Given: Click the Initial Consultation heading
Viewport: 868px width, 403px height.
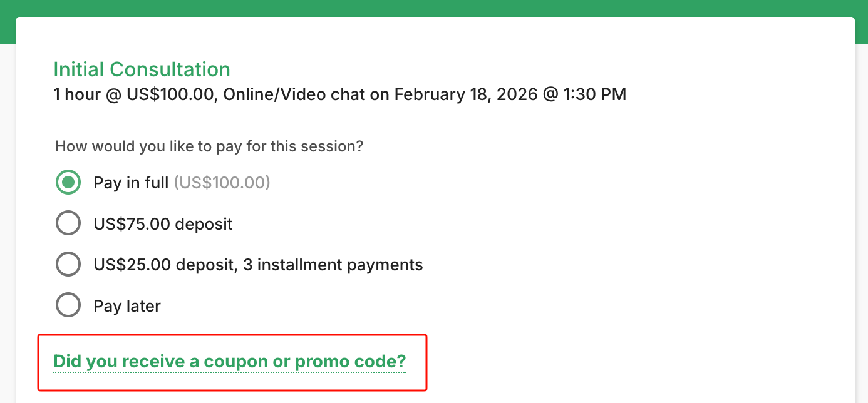Looking at the screenshot, I should (142, 69).
